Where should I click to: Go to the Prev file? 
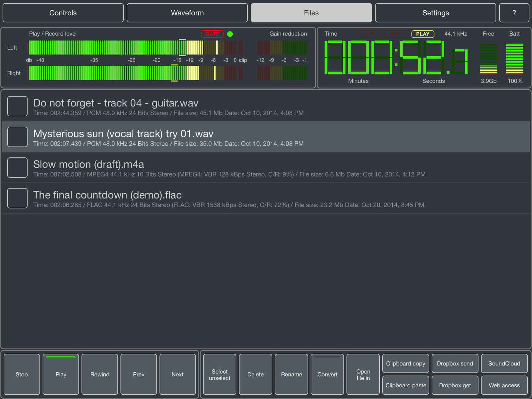click(x=138, y=374)
